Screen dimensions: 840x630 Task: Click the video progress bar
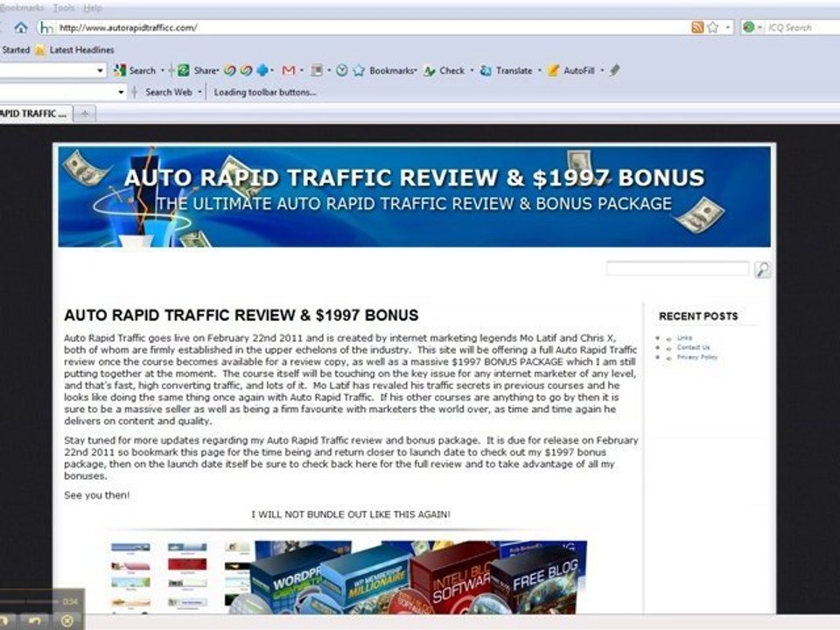[x=30, y=602]
